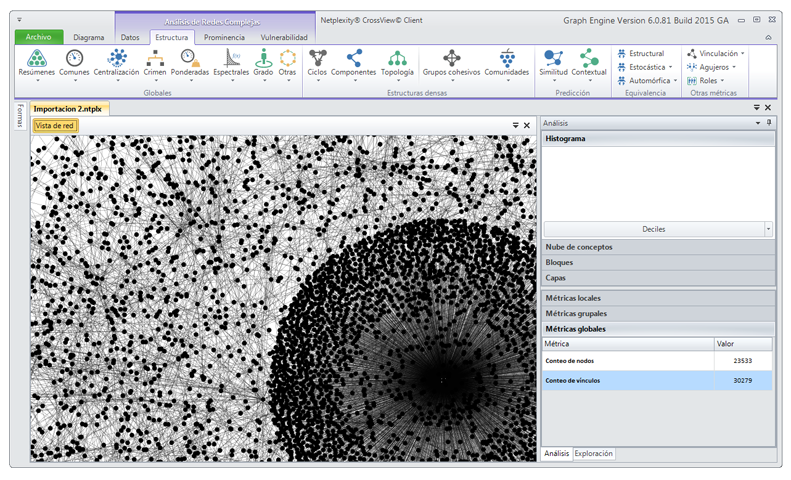Screen dimensions: 791x480
Task: Close the Vista de red view
Action: pos(527,126)
